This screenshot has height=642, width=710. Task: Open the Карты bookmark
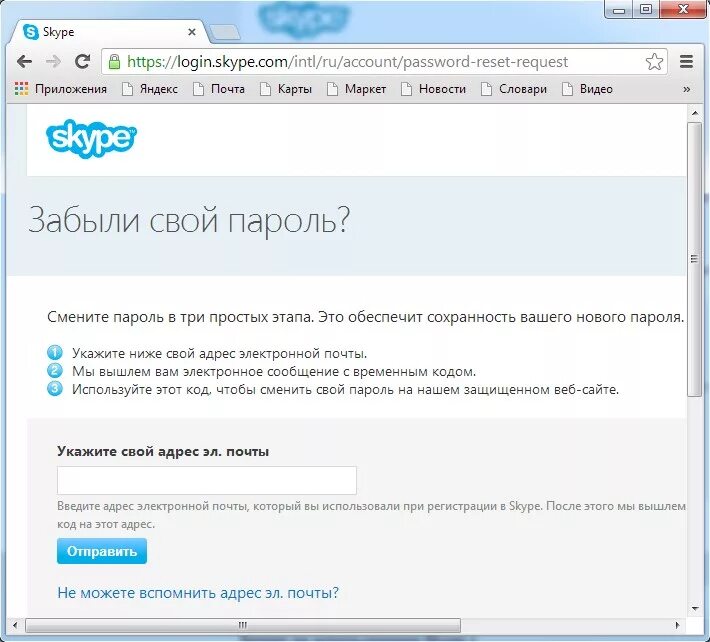coord(286,89)
